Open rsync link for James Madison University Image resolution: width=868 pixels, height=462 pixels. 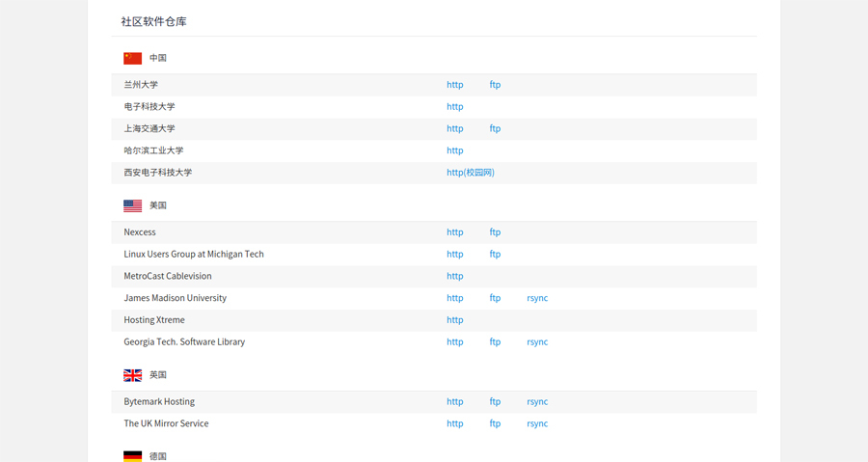pyautogui.click(x=537, y=298)
